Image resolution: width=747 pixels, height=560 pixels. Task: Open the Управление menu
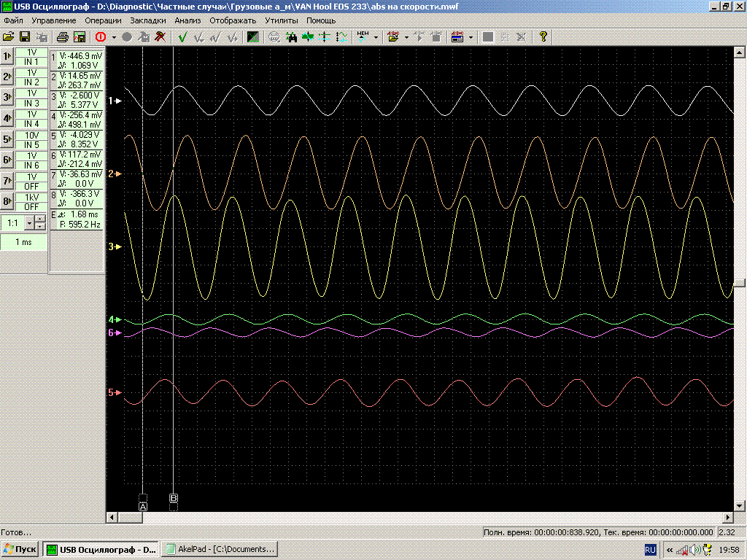(54, 20)
